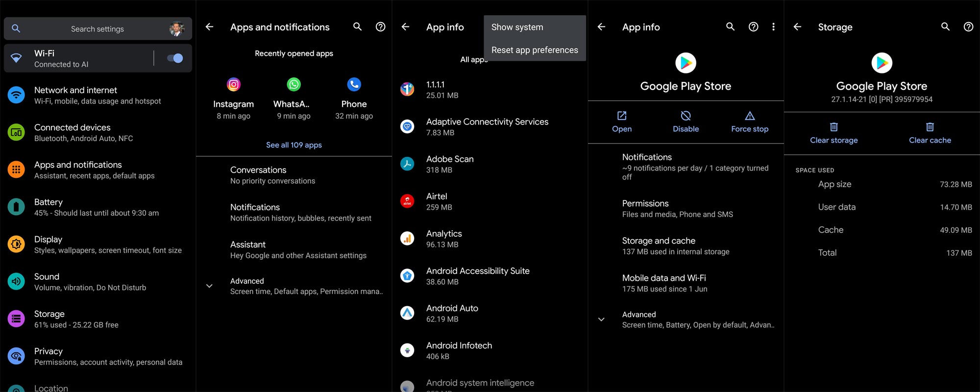Click the search magnifier in Search settings bar

(x=16, y=28)
